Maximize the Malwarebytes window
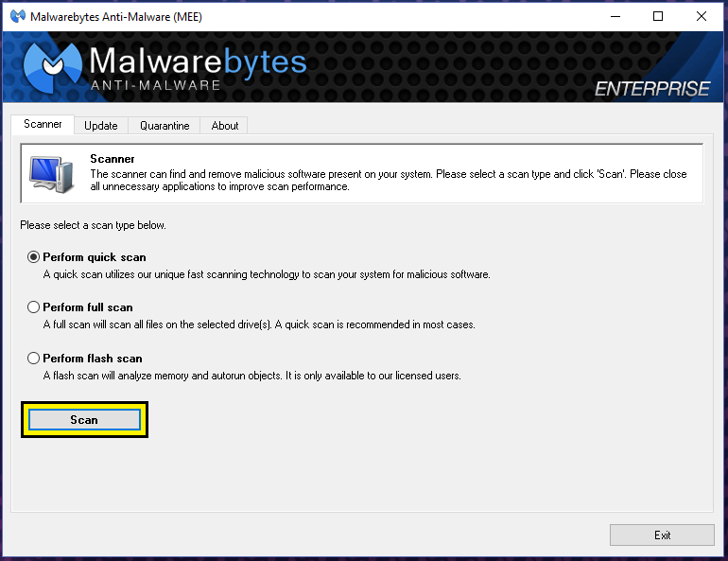Viewport: 728px width, 561px height. coord(658,16)
